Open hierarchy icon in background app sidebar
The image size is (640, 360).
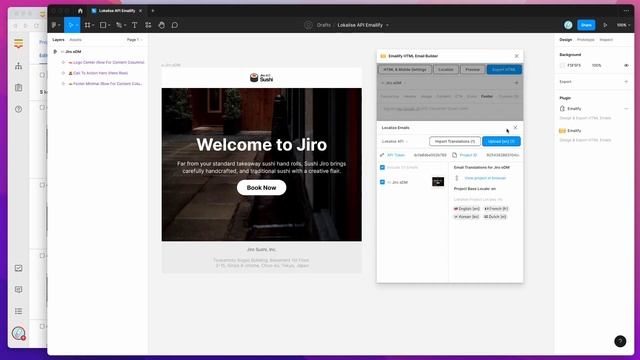pyautogui.click(x=18, y=66)
